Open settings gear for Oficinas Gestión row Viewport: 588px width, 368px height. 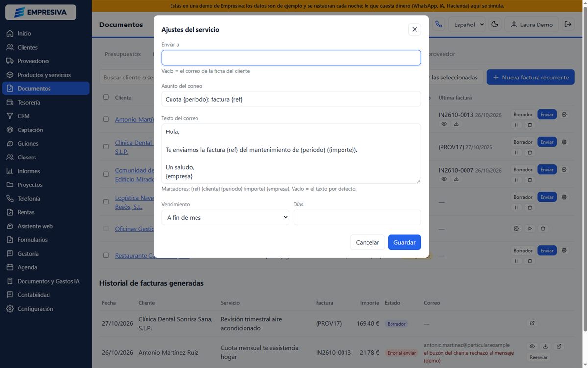(x=516, y=228)
